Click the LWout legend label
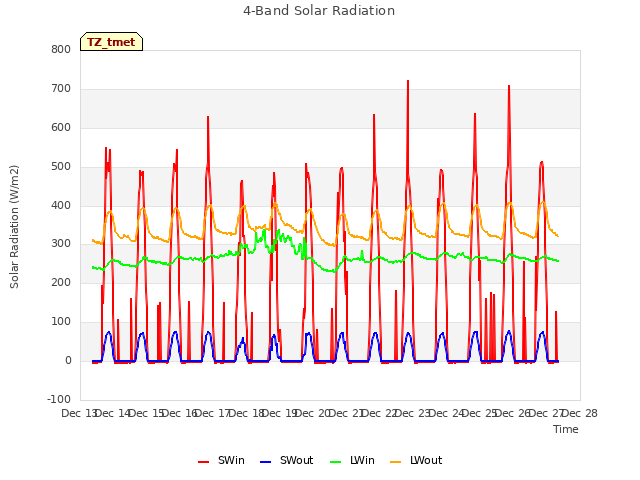This screenshot has height=480, width=640. (x=426, y=460)
